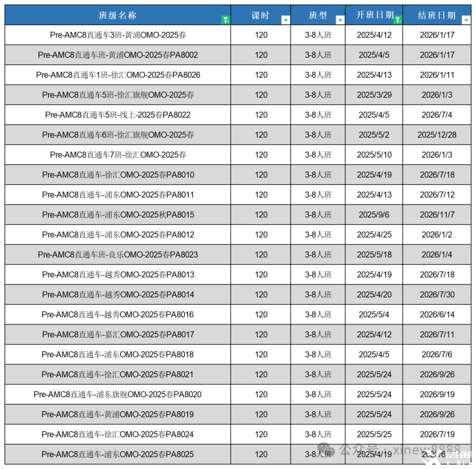Click start date 2025/5/2
476x469 pixels.
coord(374,135)
